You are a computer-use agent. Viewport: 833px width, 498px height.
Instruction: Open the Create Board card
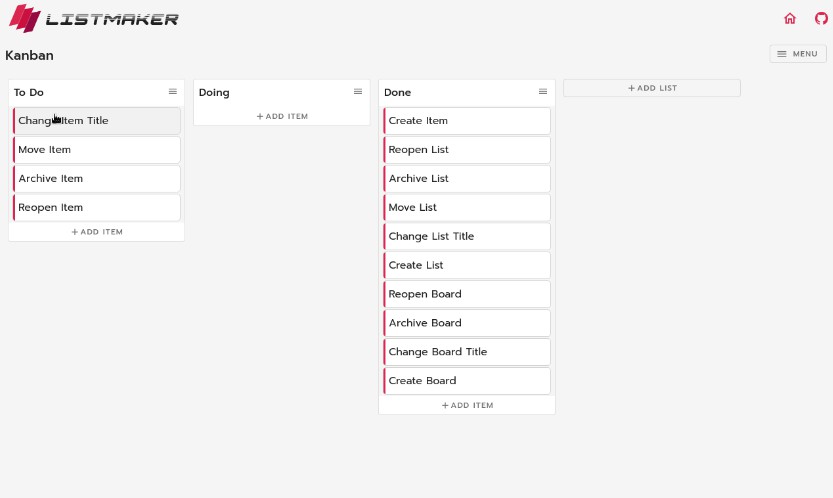tap(467, 381)
